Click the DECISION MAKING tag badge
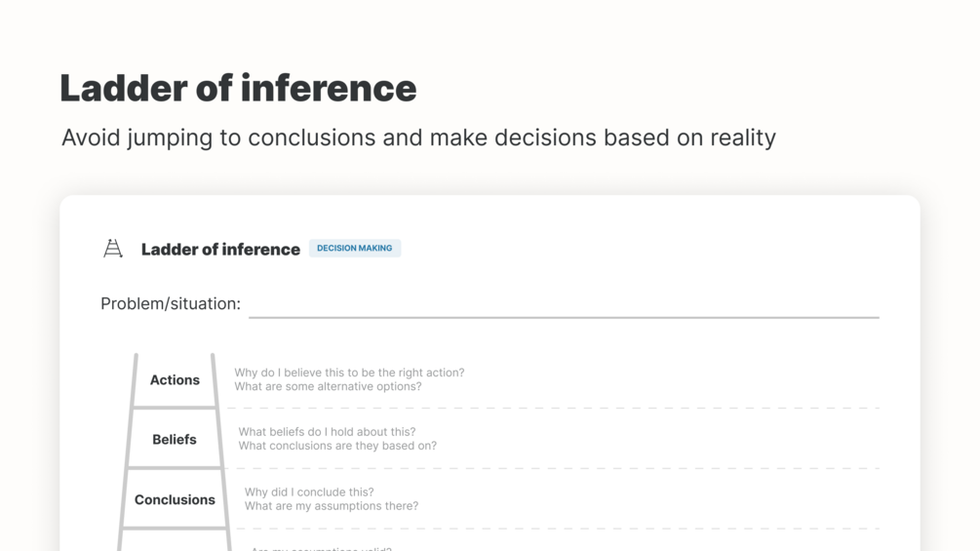Image resolution: width=980 pixels, height=551 pixels. point(355,249)
